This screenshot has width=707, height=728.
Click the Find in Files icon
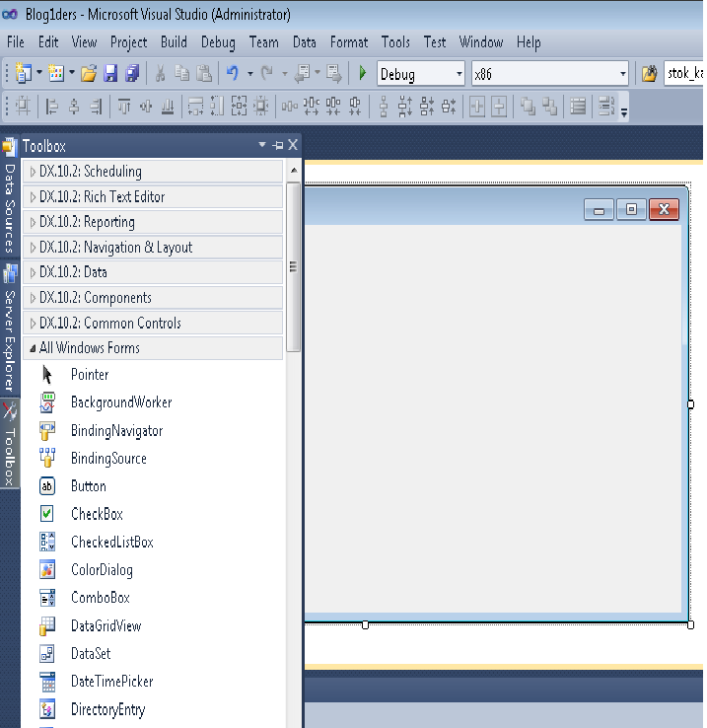tap(649, 73)
